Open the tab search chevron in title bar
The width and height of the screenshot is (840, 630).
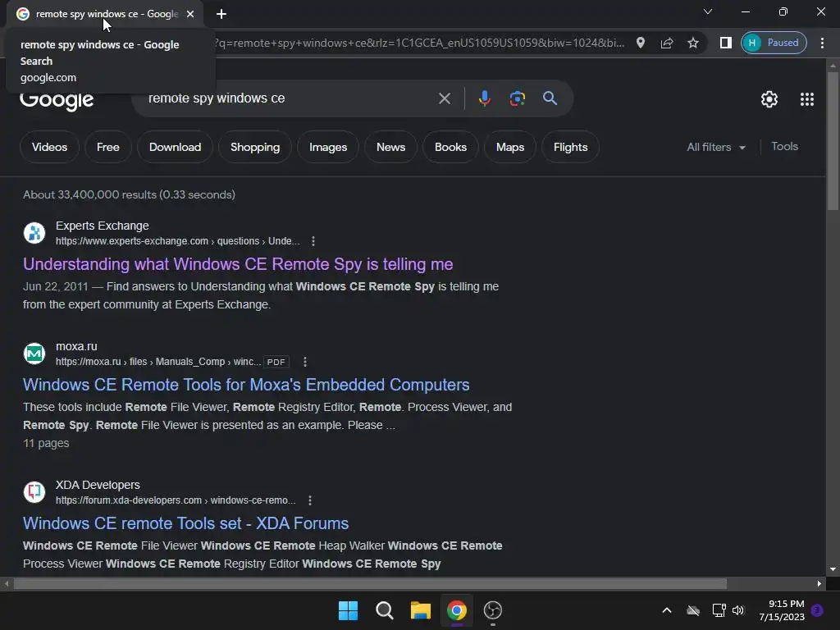708,11
